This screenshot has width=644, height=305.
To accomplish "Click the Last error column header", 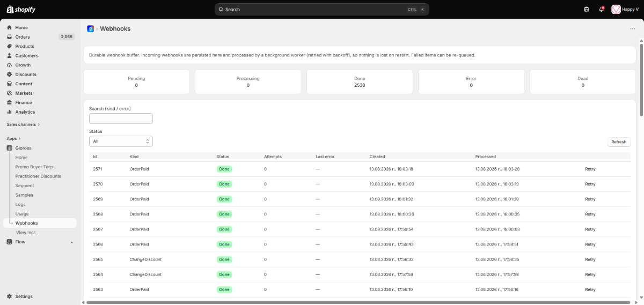I will point(325,157).
